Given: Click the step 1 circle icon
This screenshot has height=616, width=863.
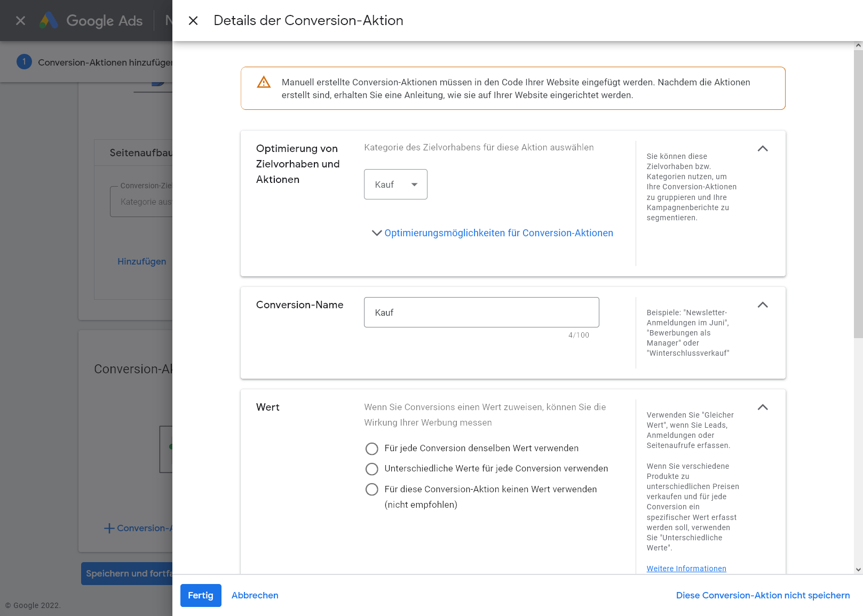Looking at the screenshot, I should click(24, 62).
